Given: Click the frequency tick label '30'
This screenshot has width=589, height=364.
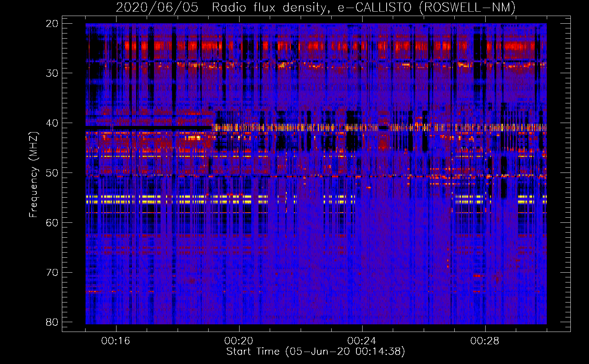Looking at the screenshot, I should [52, 73].
